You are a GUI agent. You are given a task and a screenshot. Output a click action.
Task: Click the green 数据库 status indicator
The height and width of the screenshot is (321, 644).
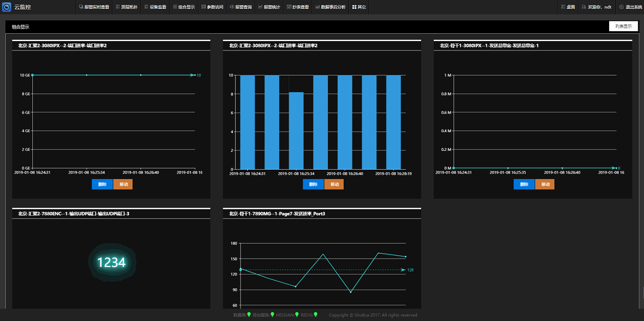tap(249, 315)
